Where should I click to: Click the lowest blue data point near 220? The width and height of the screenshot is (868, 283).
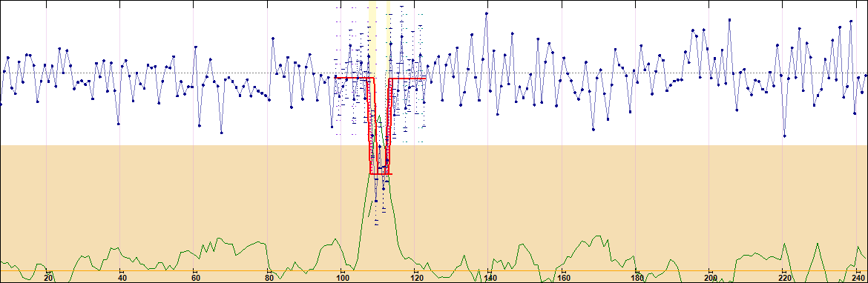click(785, 136)
